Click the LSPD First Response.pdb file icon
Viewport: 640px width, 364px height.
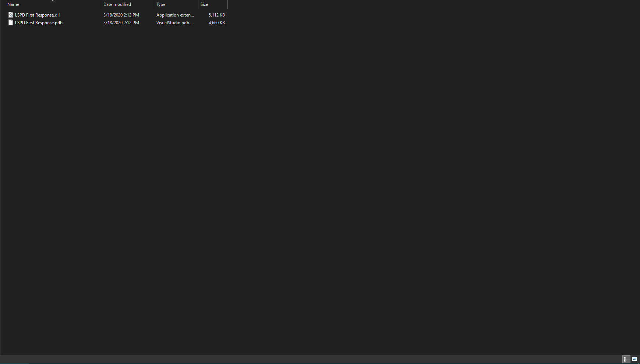(x=11, y=22)
